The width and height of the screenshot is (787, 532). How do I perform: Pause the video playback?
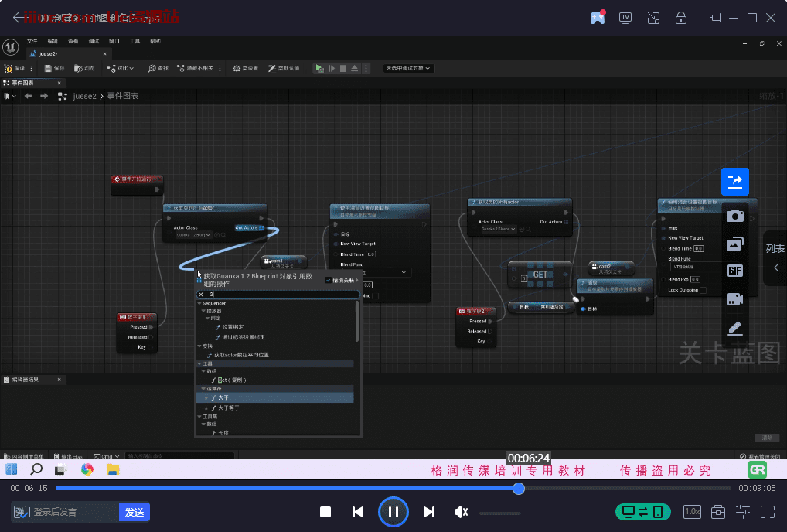pos(393,512)
